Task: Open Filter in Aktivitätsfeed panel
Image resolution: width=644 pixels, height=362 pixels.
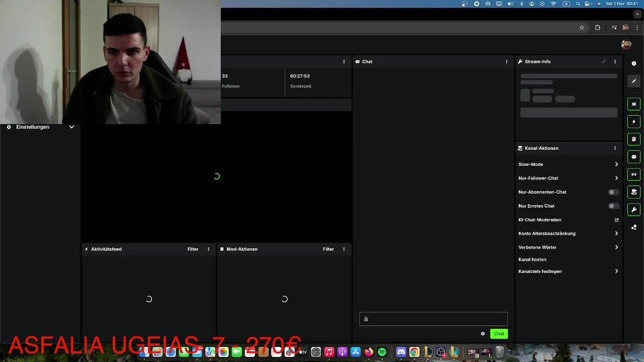Action: pyautogui.click(x=193, y=249)
